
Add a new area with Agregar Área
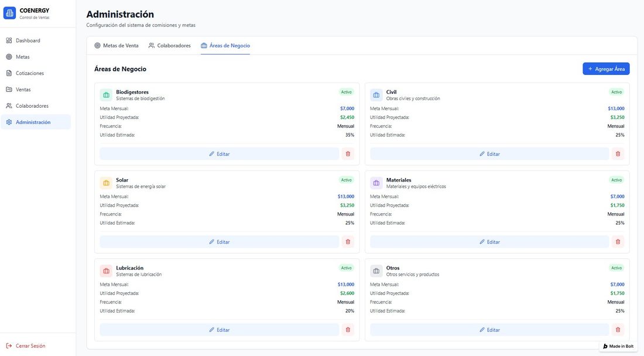pos(606,69)
